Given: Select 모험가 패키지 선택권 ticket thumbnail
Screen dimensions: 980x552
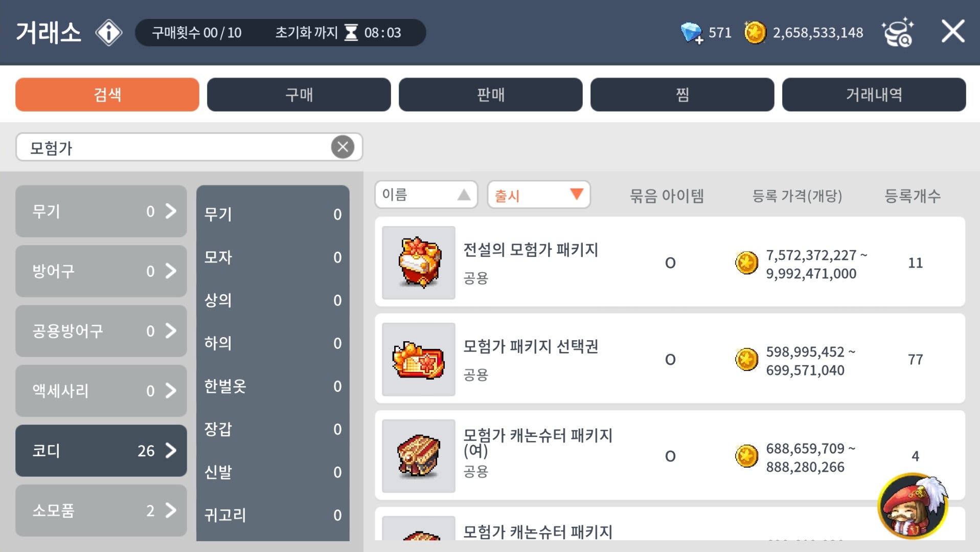Looking at the screenshot, I should pos(419,359).
